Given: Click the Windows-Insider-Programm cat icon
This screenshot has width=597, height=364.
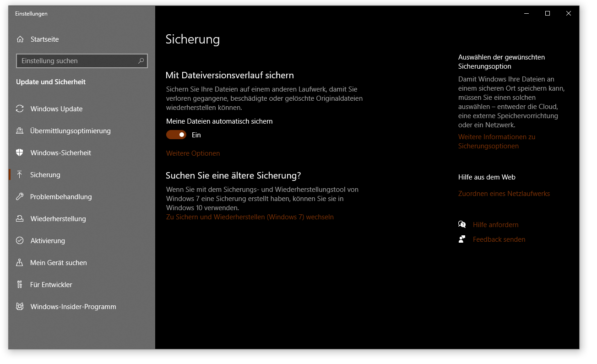Looking at the screenshot, I should tap(20, 307).
